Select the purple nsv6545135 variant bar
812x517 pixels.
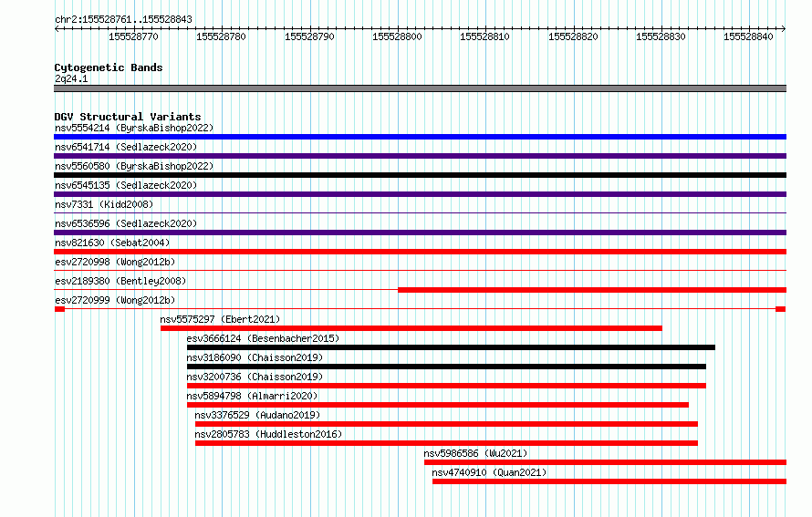(420, 194)
